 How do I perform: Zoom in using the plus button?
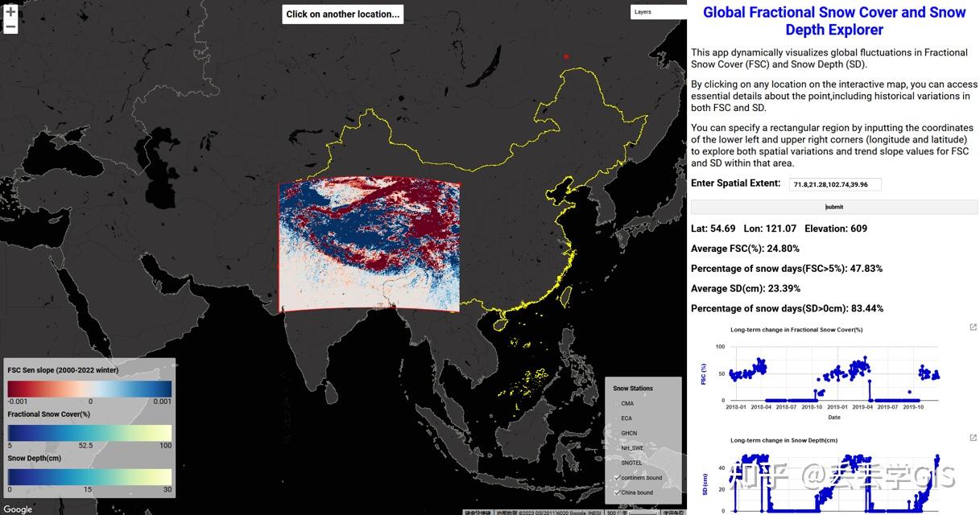10,12
